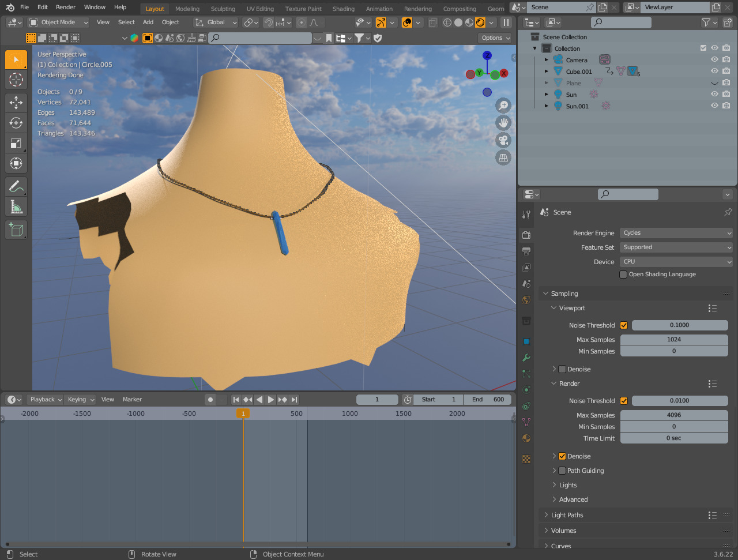
Task: Click the viewport Options button
Action: pos(495,38)
